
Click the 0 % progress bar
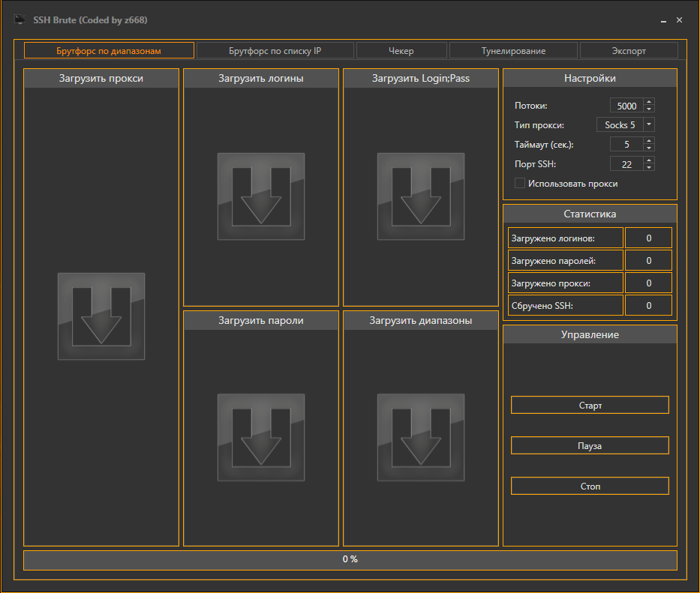350,560
